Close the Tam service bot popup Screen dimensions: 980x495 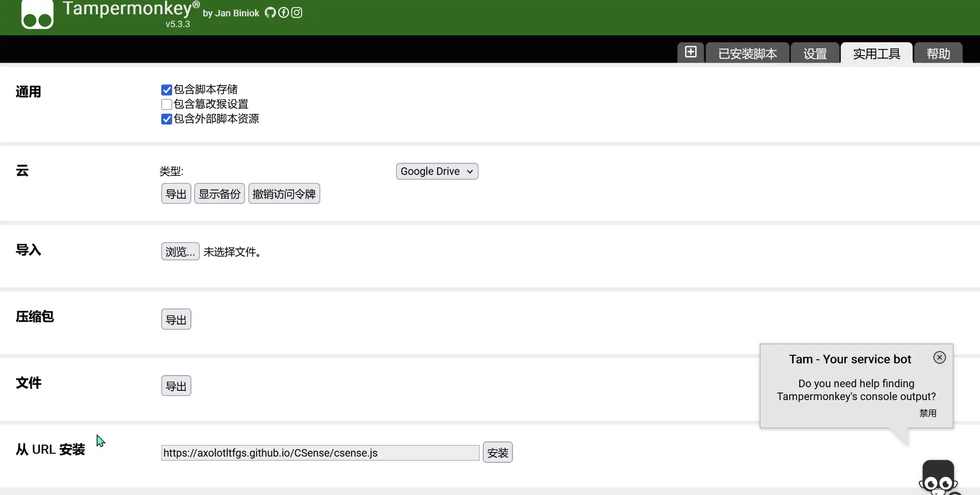(x=940, y=357)
